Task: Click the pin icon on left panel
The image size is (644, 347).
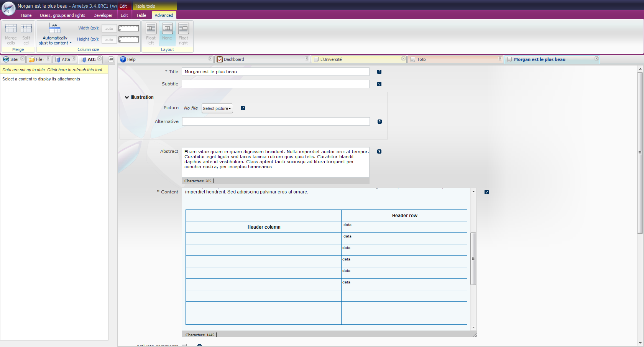Action: point(111,59)
